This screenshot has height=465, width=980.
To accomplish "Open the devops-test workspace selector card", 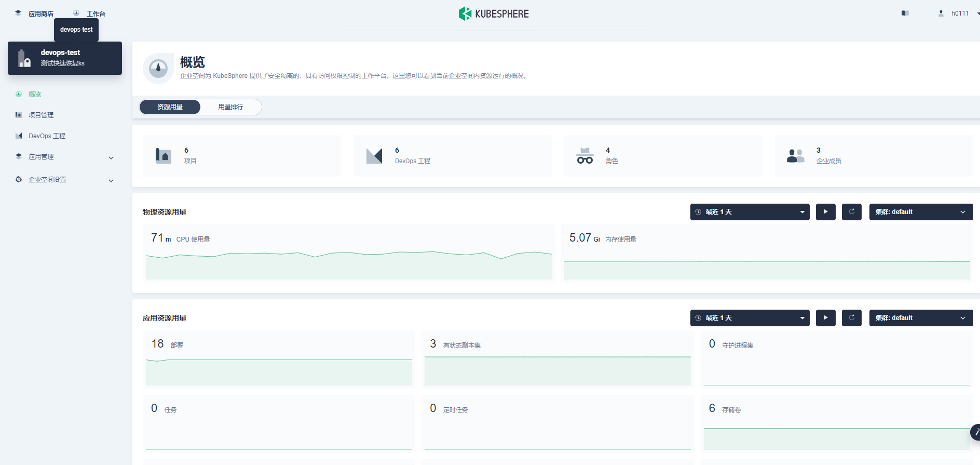I will pyautogui.click(x=65, y=58).
